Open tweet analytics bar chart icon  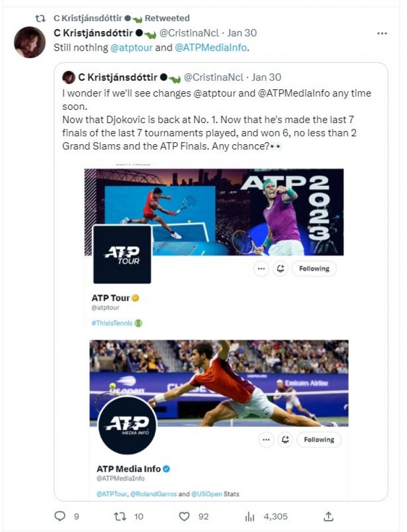[249, 517]
